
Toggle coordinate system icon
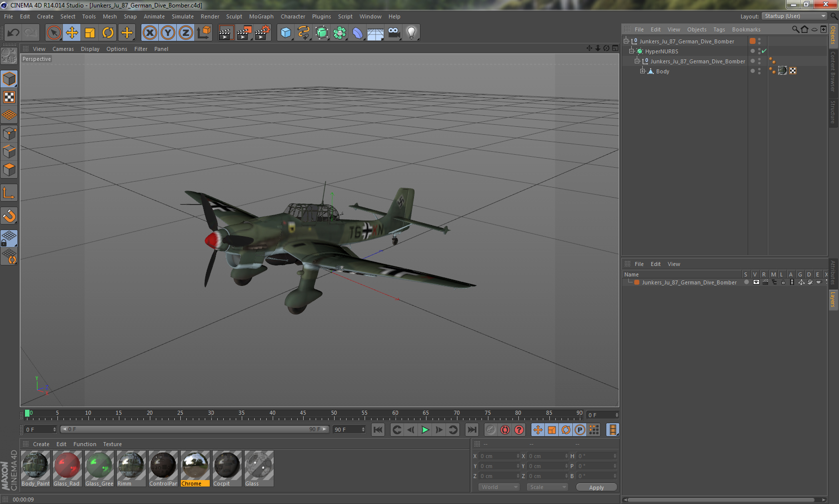204,33
